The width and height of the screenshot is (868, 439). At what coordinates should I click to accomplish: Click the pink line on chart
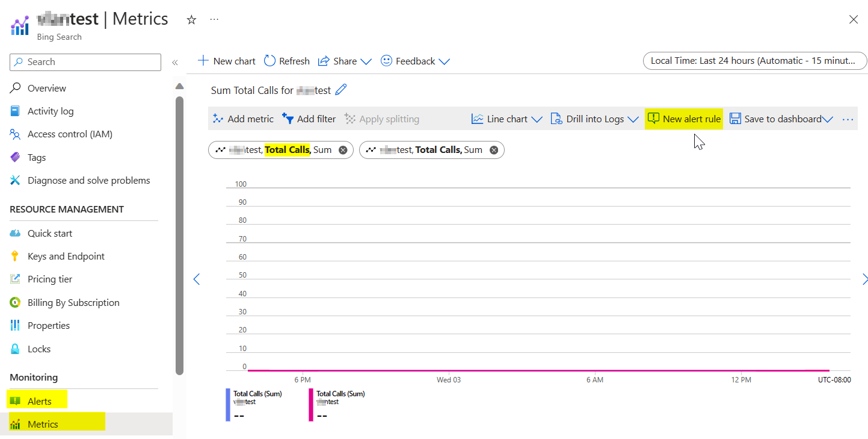pos(538,370)
